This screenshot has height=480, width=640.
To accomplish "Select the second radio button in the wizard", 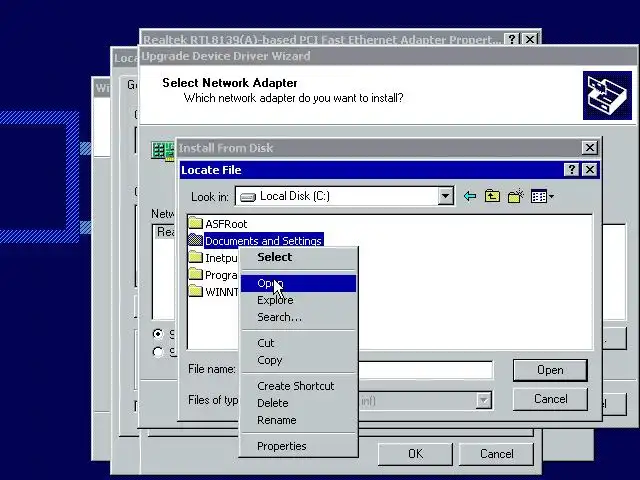I will tap(158, 352).
